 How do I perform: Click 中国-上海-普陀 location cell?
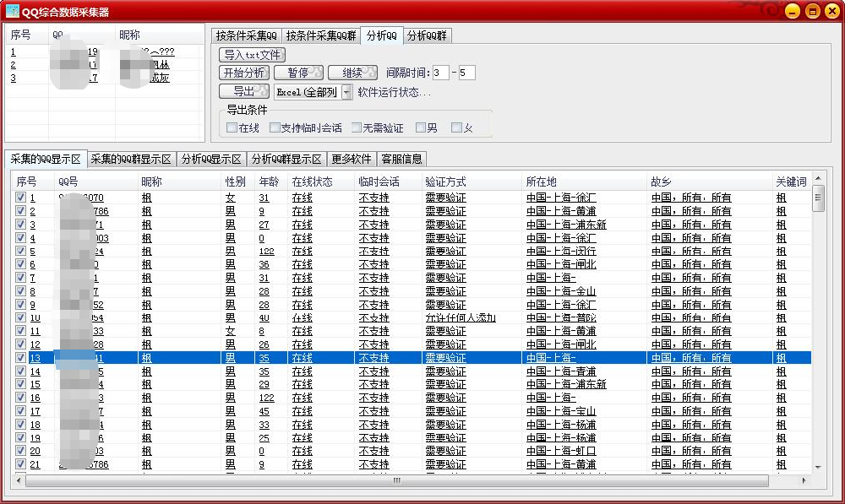561,317
